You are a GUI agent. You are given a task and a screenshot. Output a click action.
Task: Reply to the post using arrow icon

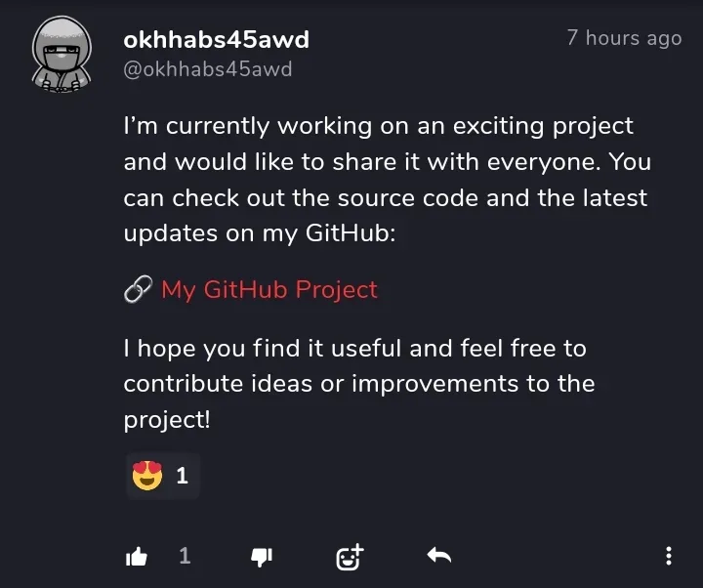tap(439, 557)
